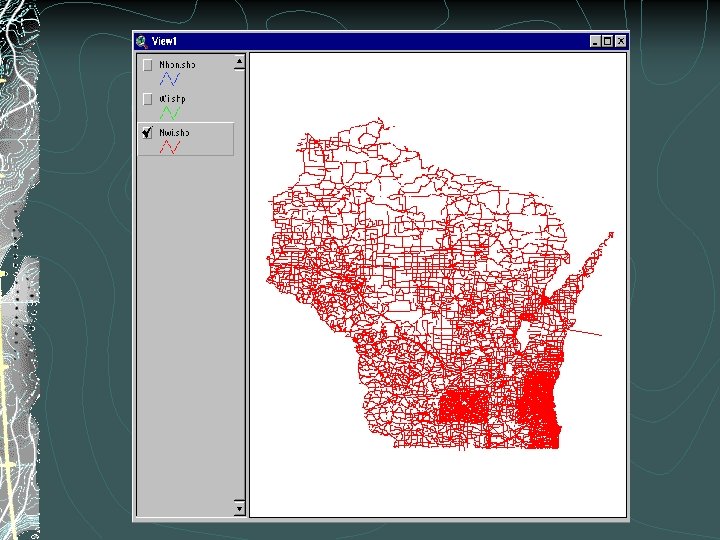This screenshot has width=720, height=540.
Task: Click the blue line symbol under Nhpn.shp
Action: point(170,79)
